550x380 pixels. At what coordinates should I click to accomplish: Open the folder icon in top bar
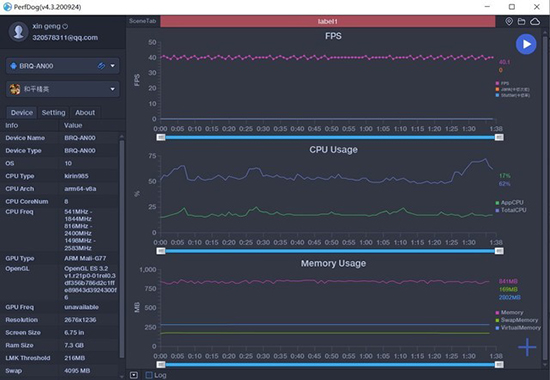(522, 21)
